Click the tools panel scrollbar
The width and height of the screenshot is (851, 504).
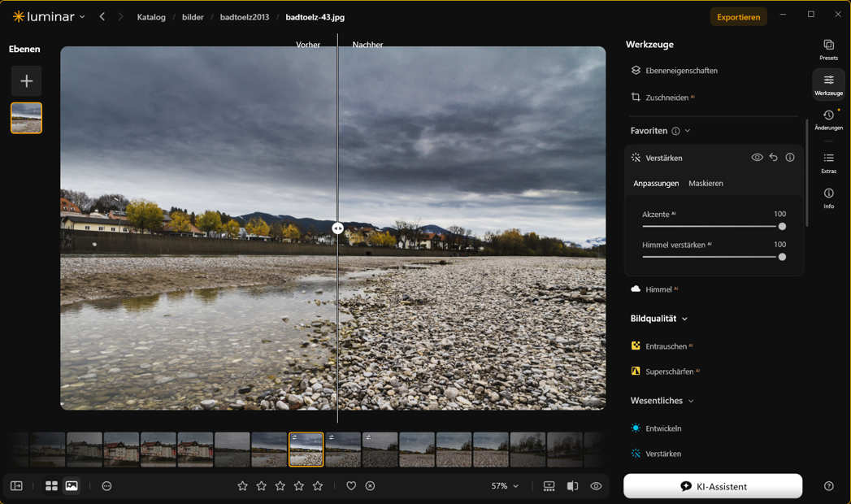pyautogui.click(x=806, y=172)
